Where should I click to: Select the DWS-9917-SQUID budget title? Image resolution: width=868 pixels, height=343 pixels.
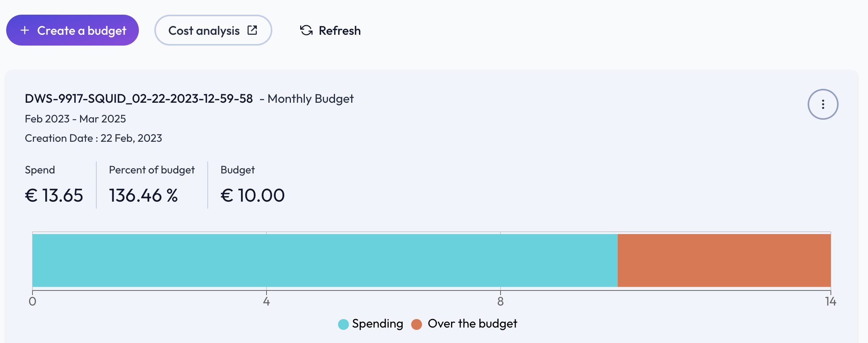139,99
